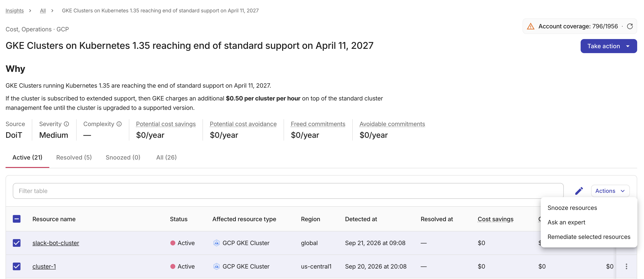644x279 pixels.
Task: Sort by the Detected at column header
Action: click(x=361, y=219)
